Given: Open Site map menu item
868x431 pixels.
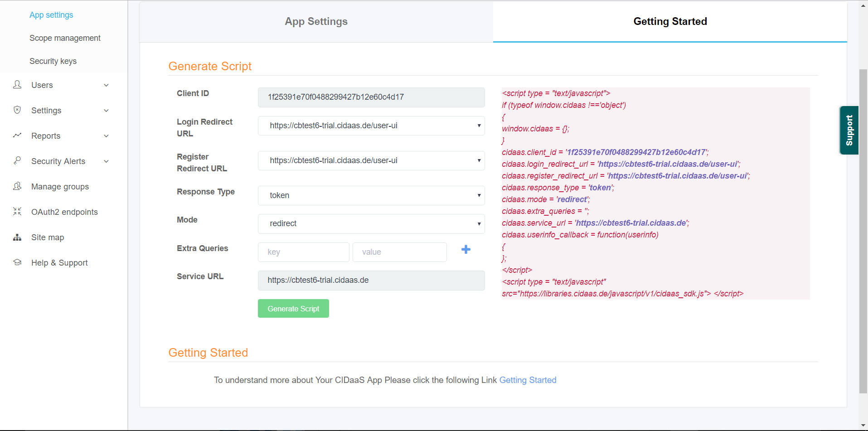Looking at the screenshot, I should click(48, 237).
